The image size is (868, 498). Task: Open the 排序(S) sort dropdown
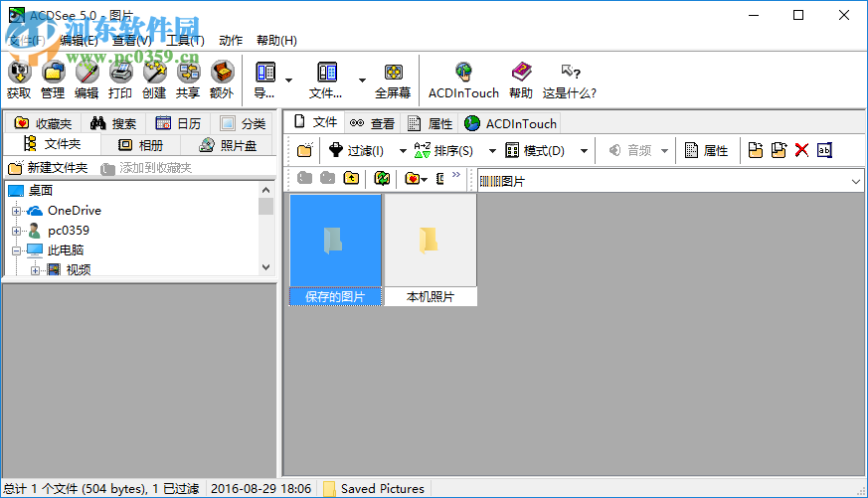click(x=492, y=151)
